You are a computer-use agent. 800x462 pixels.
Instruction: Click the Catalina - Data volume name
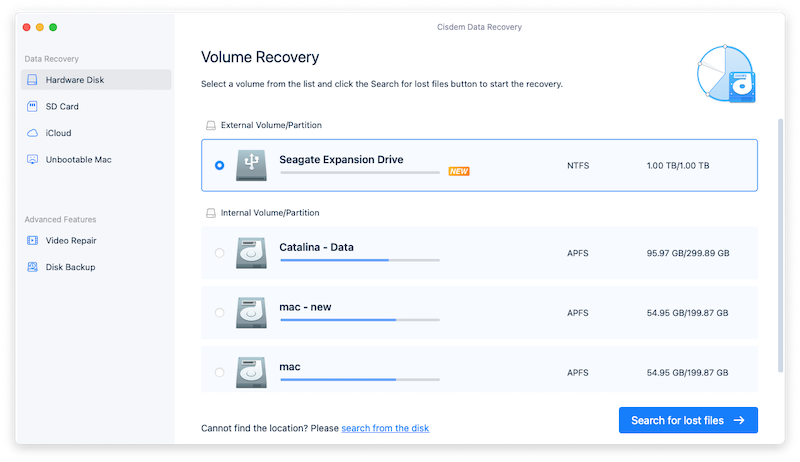(x=316, y=247)
